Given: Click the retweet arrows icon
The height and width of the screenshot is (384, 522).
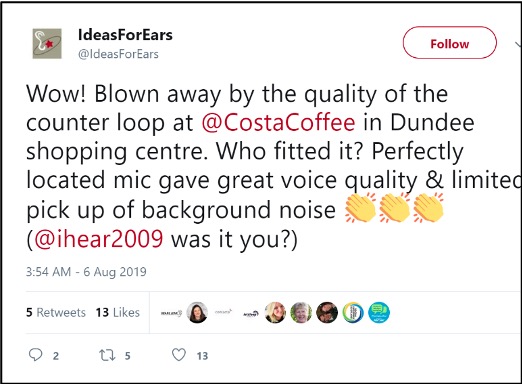Looking at the screenshot, I should coord(107,355).
